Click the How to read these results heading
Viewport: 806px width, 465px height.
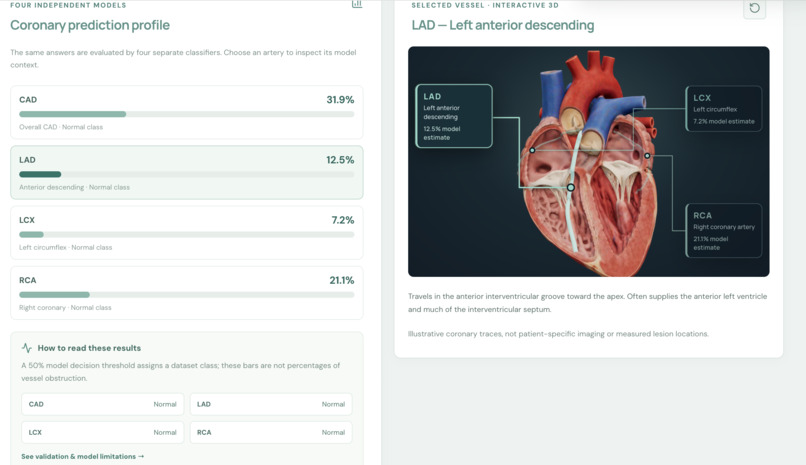point(89,348)
